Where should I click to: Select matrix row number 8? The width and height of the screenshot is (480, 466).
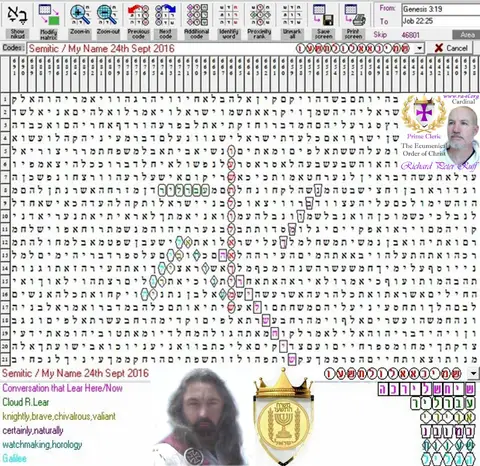tap(5, 190)
